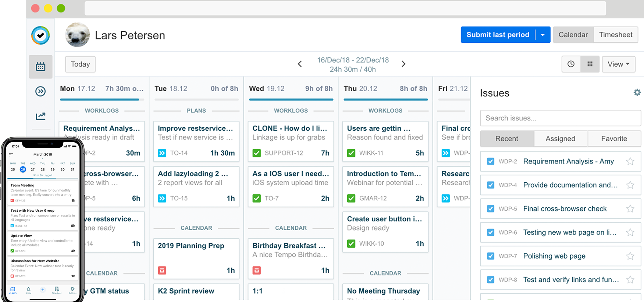Expand the Submit last period dropdown arrow
The image size is (644, 302).
click(x=543, y=35)
